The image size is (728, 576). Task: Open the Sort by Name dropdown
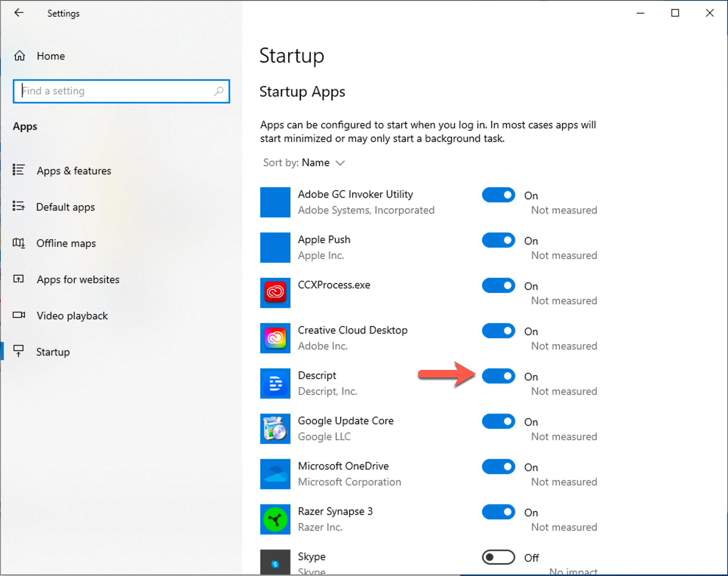304,163
